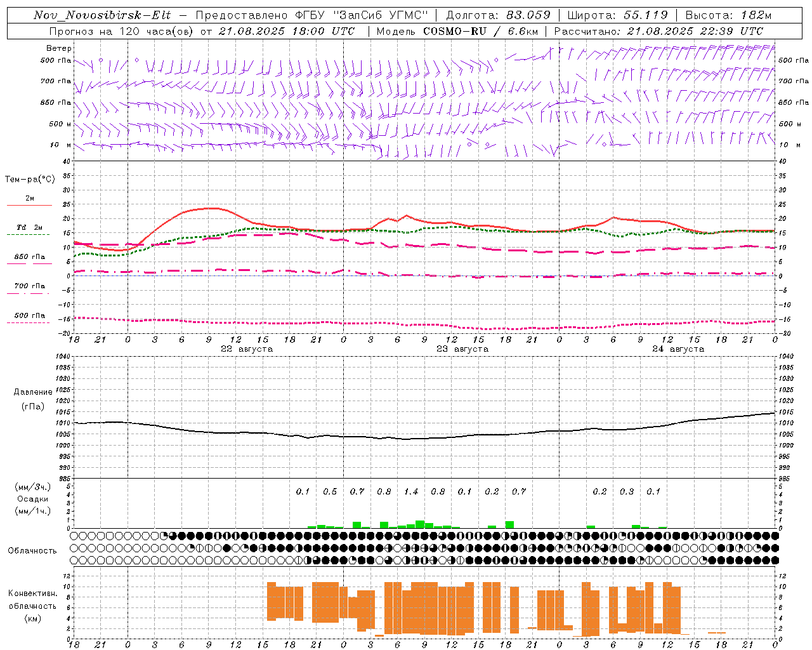The width and height of the screenshot is (812, 650).
Task: Click the 10 м wind level label on right axis
Action: point(789,145)
